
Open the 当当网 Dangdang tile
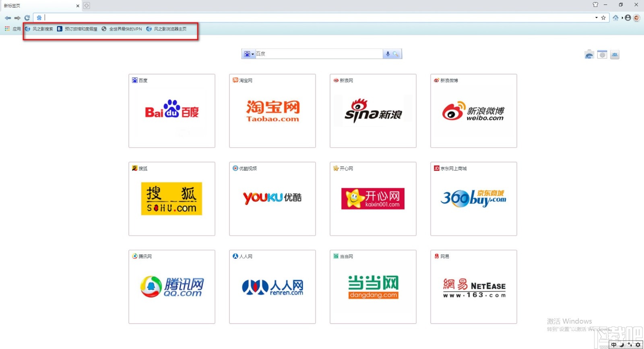[373, 287]
